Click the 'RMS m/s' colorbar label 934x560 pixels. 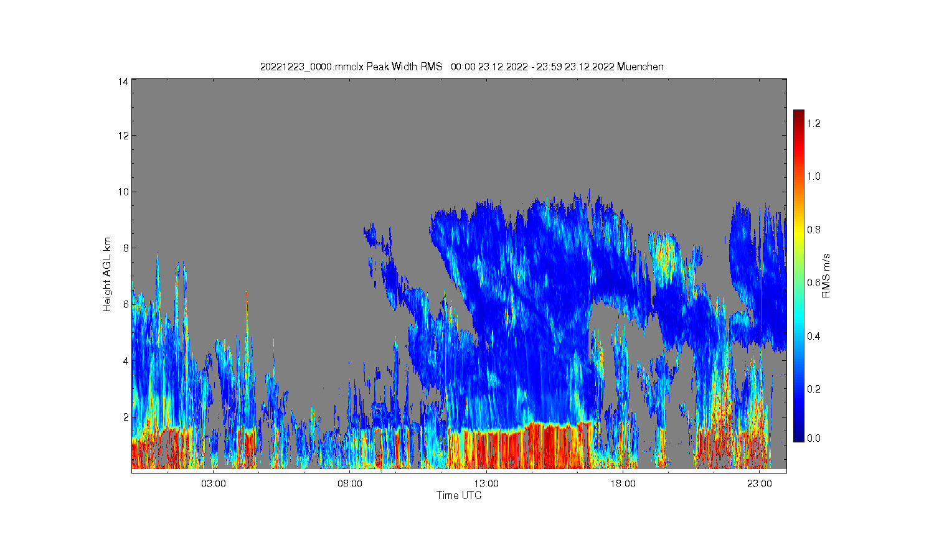pyautogui.click(x=826, y=276)
